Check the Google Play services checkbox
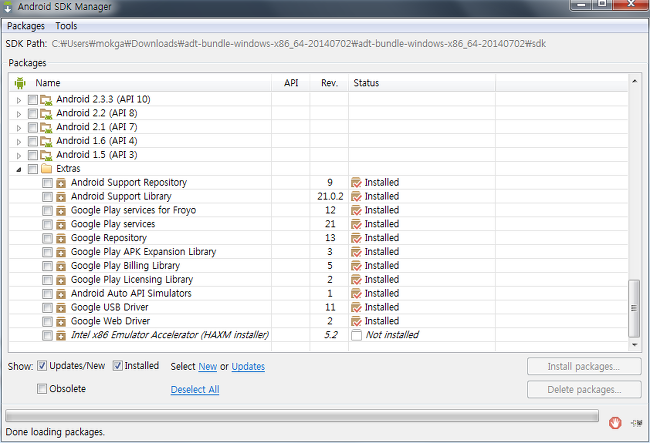Viewport: 650px width, 443px height. (47, 224)
